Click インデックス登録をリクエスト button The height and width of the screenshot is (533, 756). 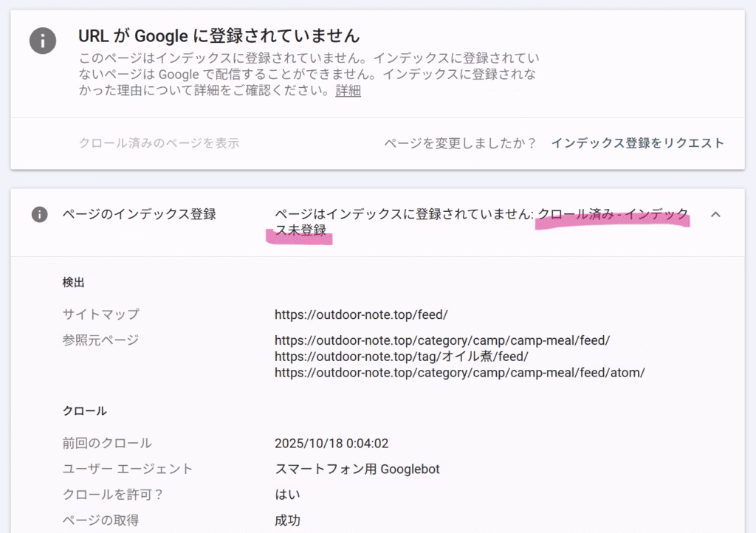pyautogui.click(x=637, y=143)
